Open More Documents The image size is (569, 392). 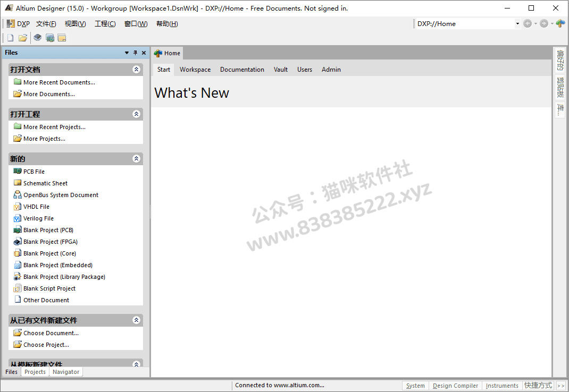[48, 94]
